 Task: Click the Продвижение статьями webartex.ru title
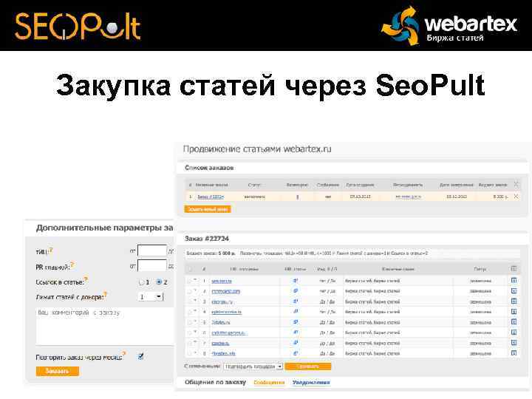point(257,149)
